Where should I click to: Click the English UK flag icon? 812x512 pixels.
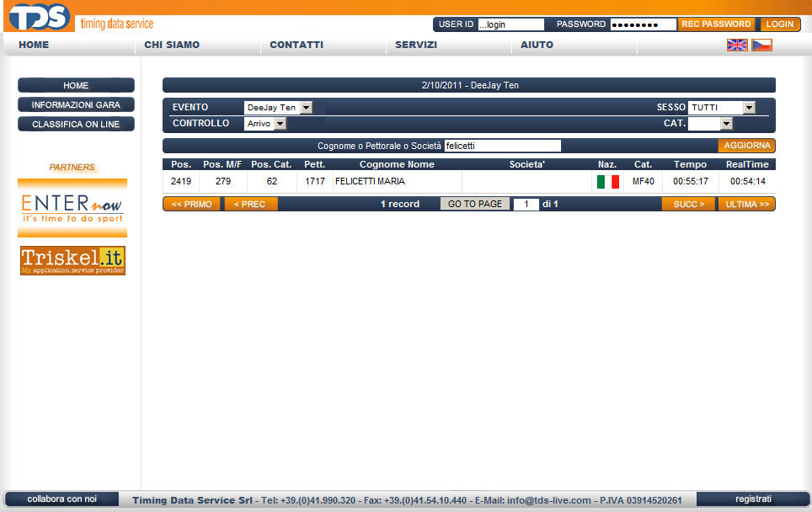point(737,45)
